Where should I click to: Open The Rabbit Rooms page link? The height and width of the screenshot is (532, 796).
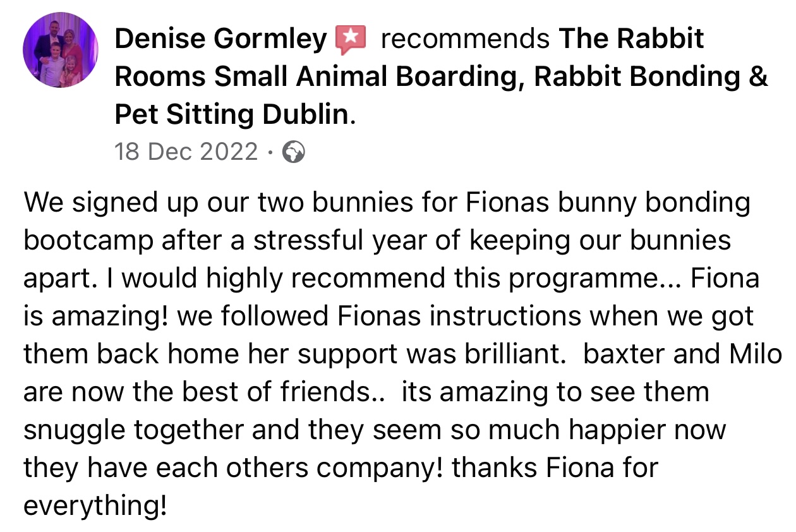(631, 39)
